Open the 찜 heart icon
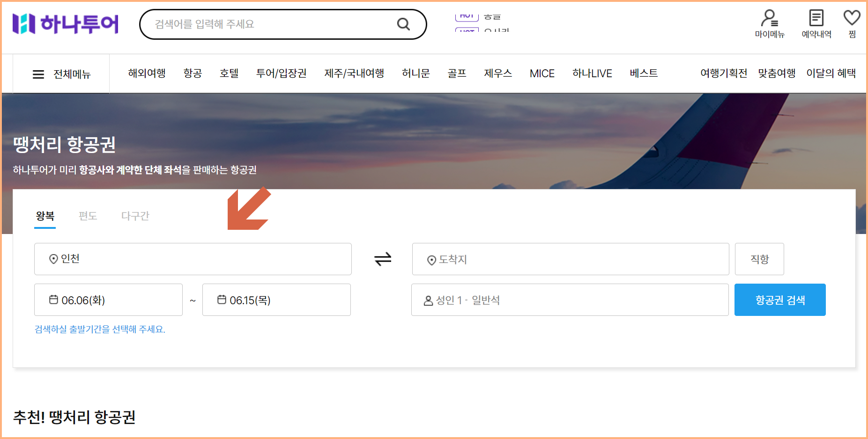This screenshot has height=439, width=868. coord(852,18)
